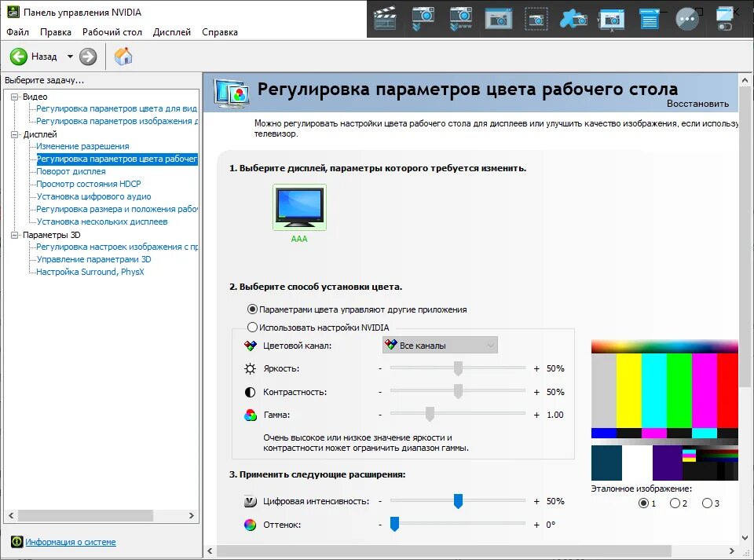
Task: Click the NVIDIA Control Panel title bar icon
Action: click(13, 12)
